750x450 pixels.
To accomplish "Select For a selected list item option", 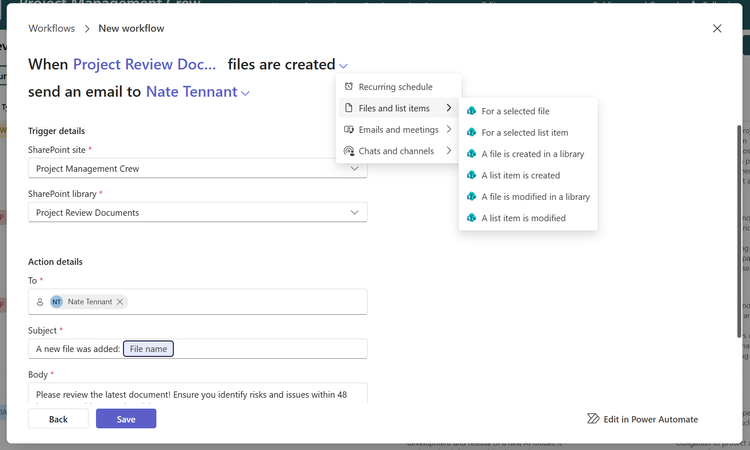I will pyautogui.click(x=524, y=132).
